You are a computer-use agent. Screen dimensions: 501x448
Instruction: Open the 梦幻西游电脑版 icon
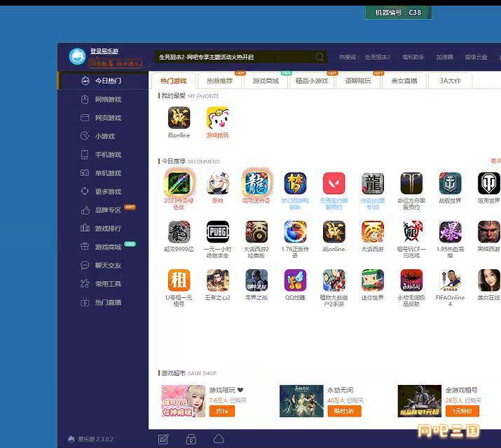[295, 183]
